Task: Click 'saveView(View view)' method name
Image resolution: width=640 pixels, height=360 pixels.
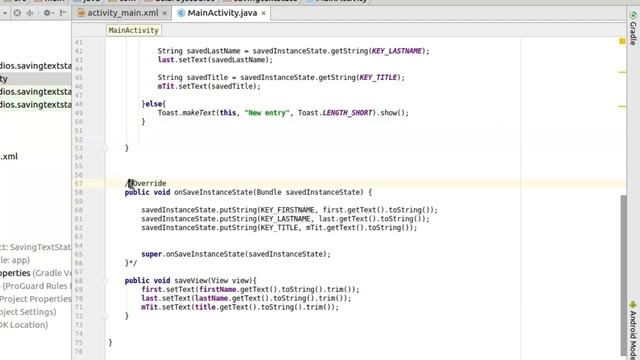Action: tap(213, 281)
